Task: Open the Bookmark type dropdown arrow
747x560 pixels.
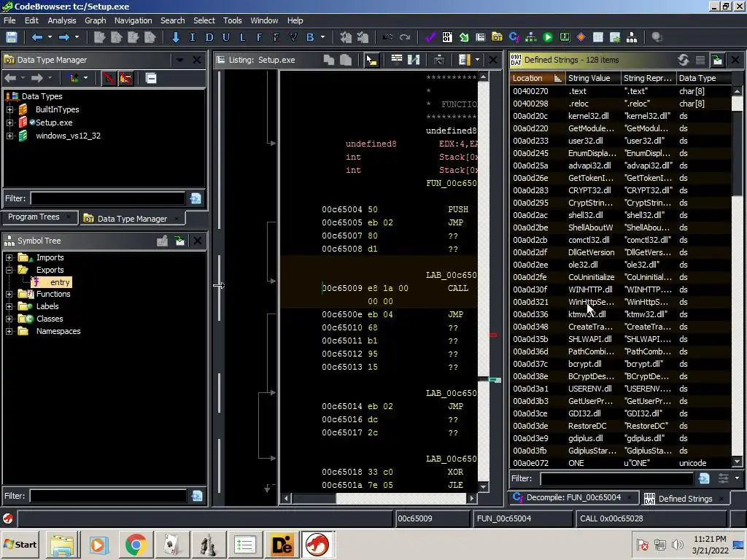Action: 322,37
